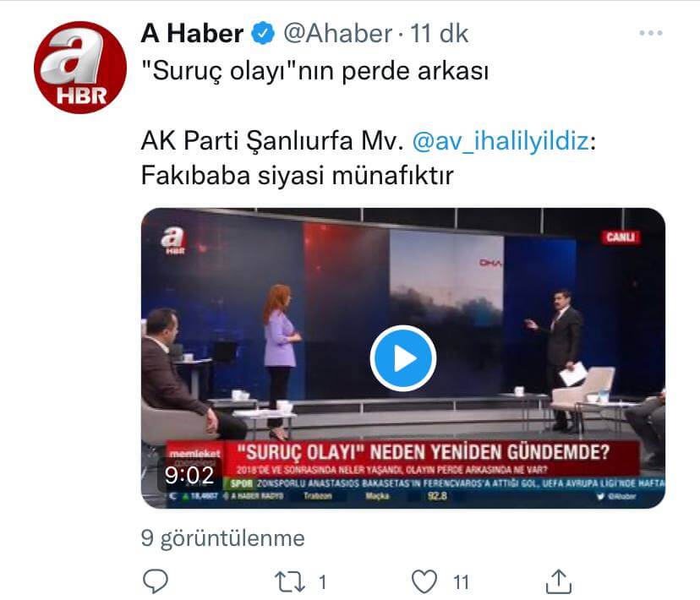Click the "Suruç olayı"nın perde arkası tweet text
The image size is (700, 600).
click(x=314, y=71)
